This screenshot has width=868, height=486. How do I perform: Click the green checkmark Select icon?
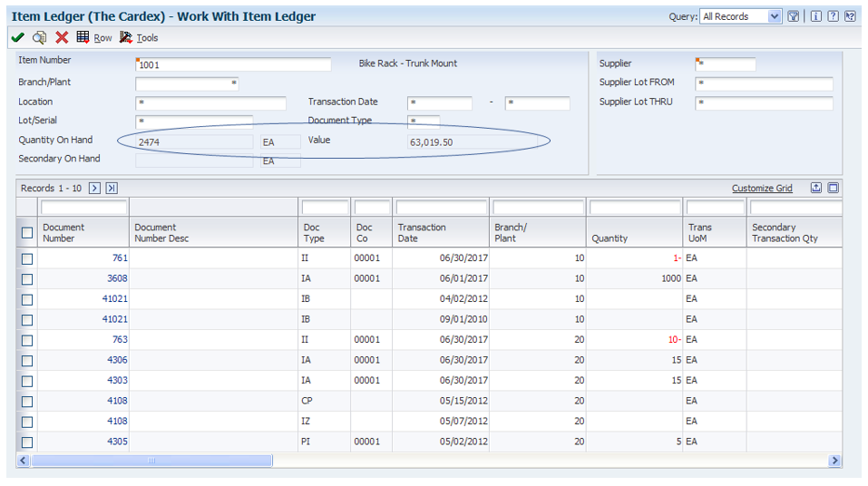[18, 38]
